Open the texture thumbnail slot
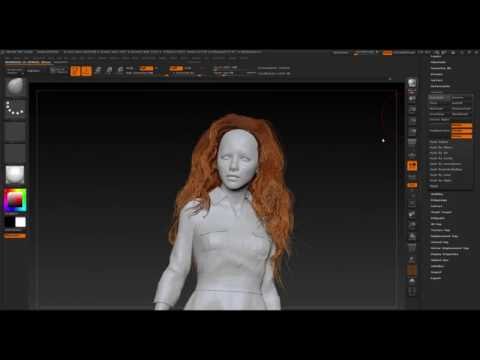The width and height of the screenshot is (480, 360). point(15,153)
